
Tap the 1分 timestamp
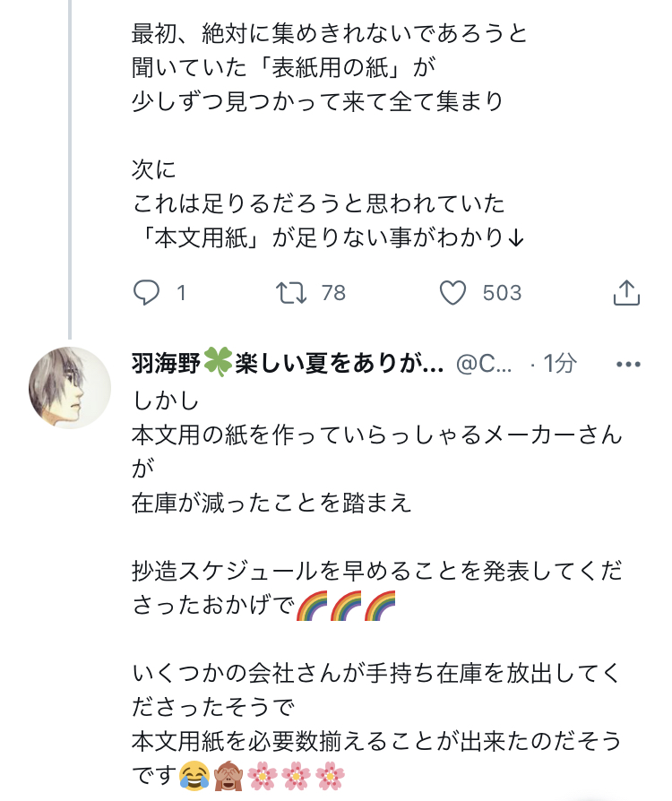click(x=560, y=364)
